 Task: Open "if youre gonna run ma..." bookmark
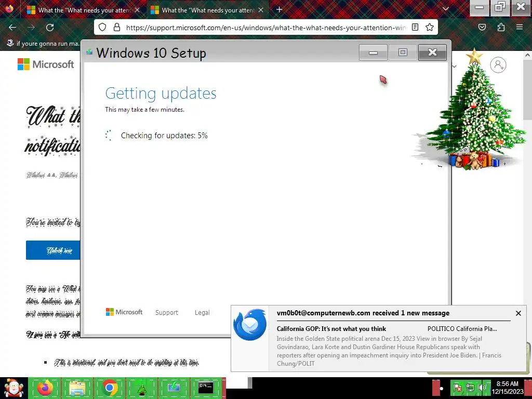tap(44, 44)
